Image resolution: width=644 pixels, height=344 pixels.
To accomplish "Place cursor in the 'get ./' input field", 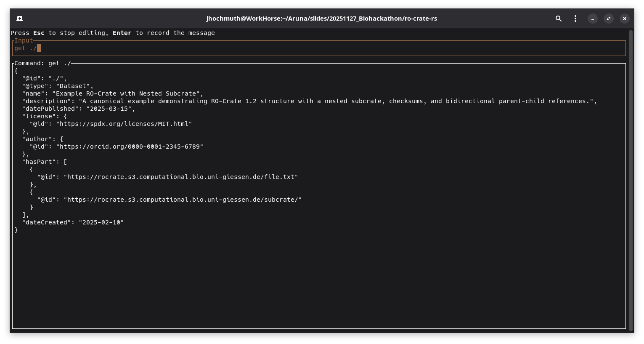I will click(x=168, y=48).
